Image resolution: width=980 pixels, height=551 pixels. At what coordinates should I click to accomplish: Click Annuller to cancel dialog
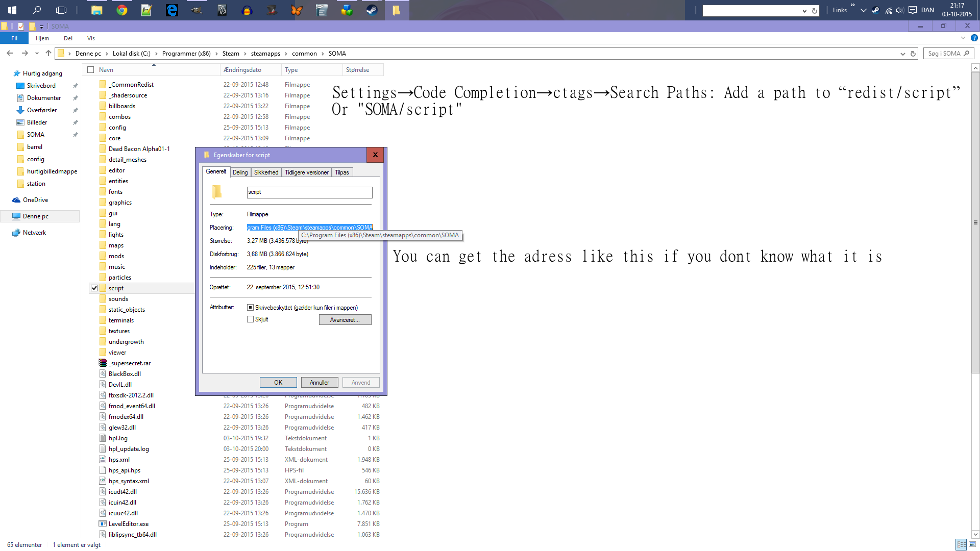point(320,383)
